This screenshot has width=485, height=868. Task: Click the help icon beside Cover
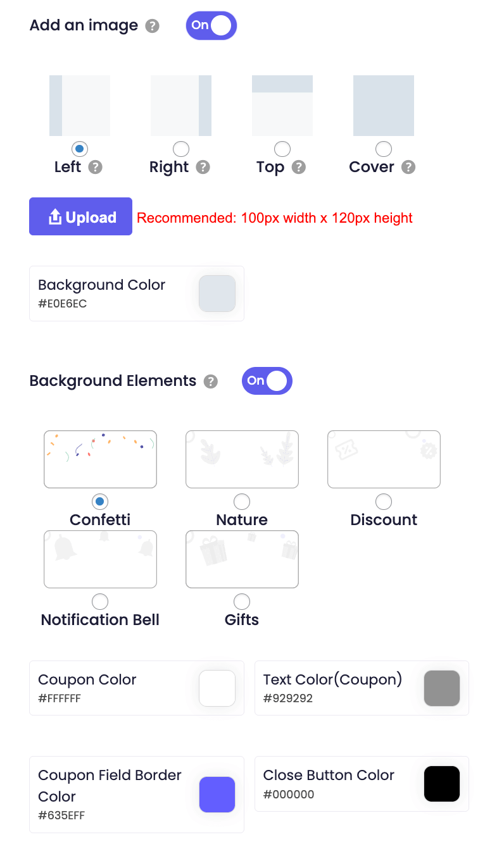(x=408, y=167)
